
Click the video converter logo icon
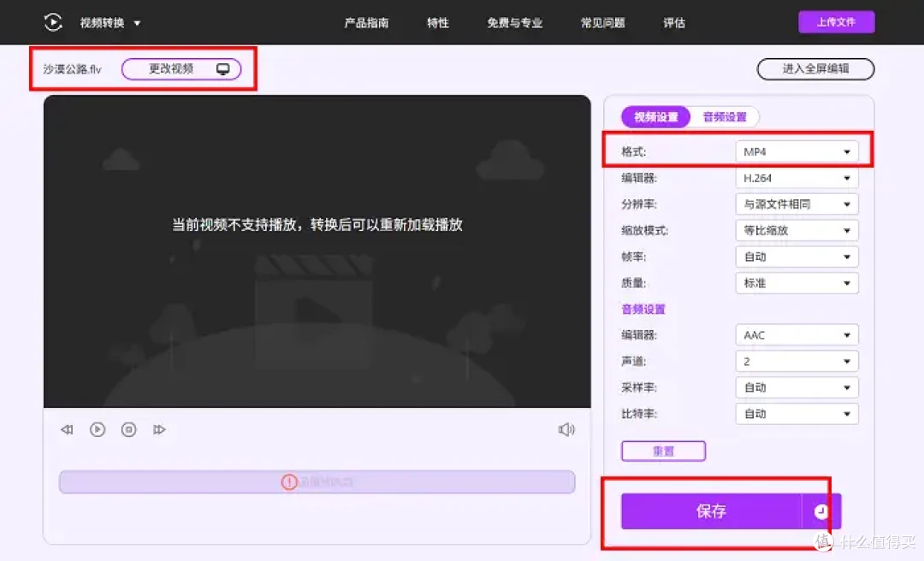click(x=53, y=22)
